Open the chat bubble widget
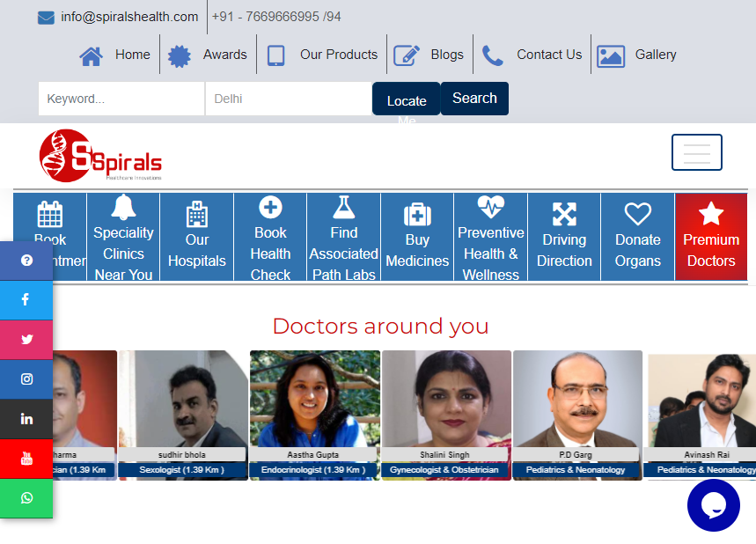This screenshot has height=544, width=756. [713, 505]
